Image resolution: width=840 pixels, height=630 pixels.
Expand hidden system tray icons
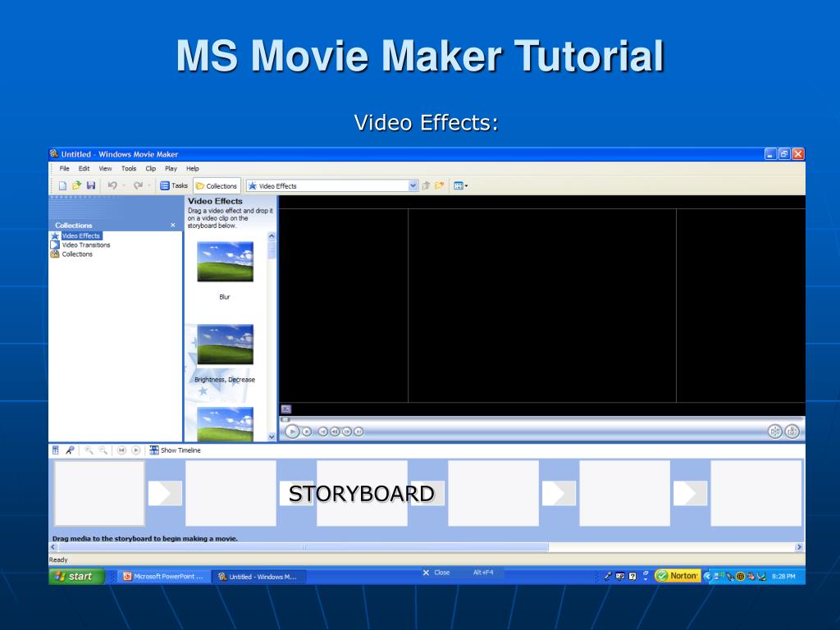[707, 577]
